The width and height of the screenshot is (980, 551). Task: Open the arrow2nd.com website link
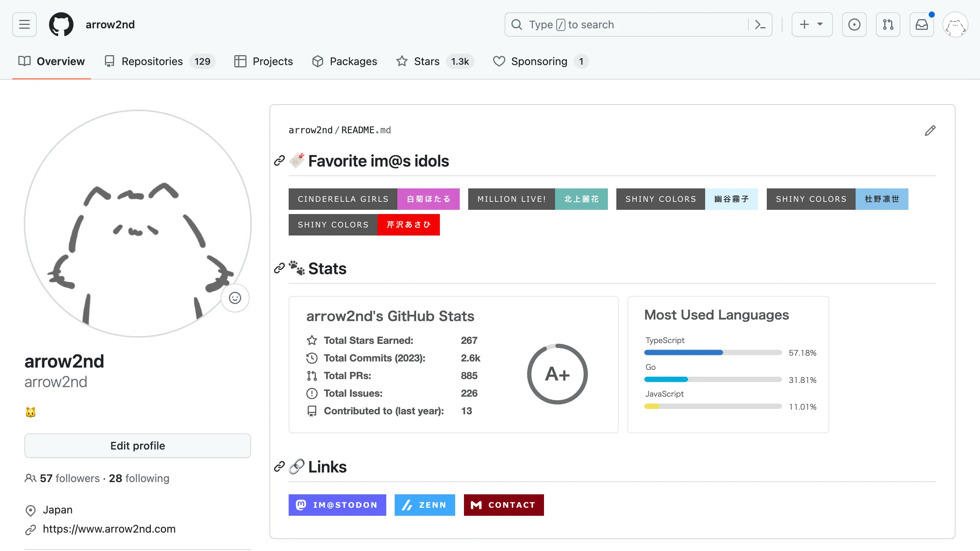click(109, 529)
